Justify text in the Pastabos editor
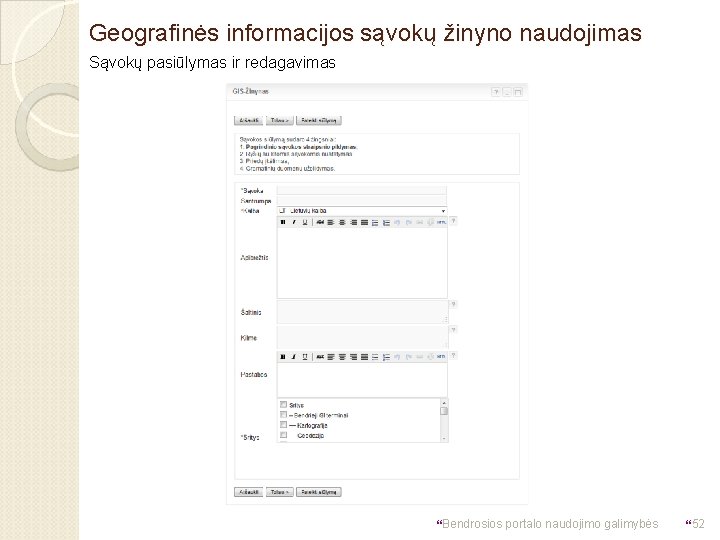 364,357
